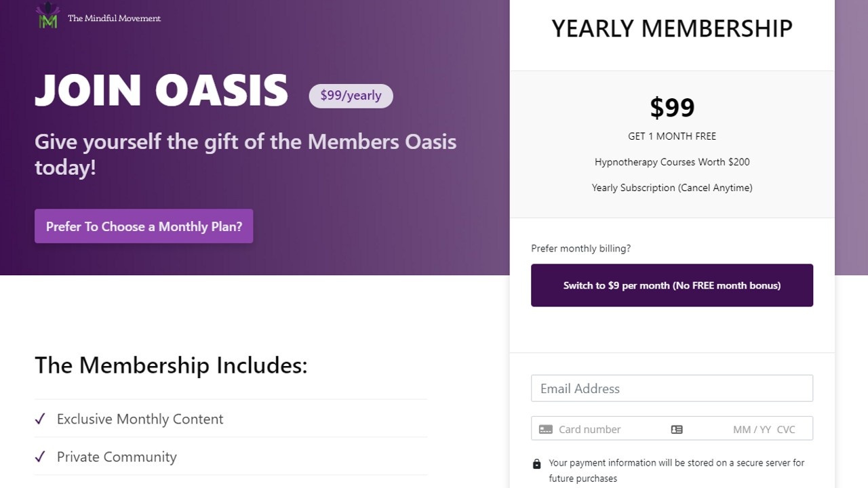Click the credit card icon in card field

545,429
